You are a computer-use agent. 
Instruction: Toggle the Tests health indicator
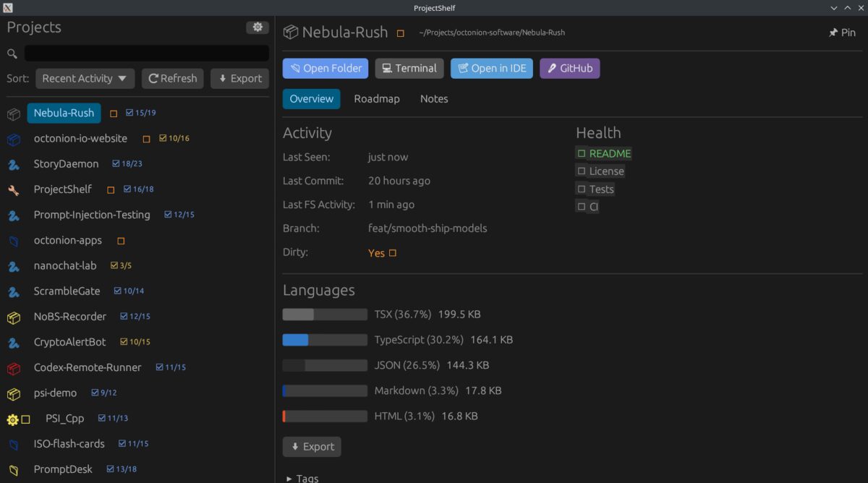pyautogui.click(x=595, y=189)
